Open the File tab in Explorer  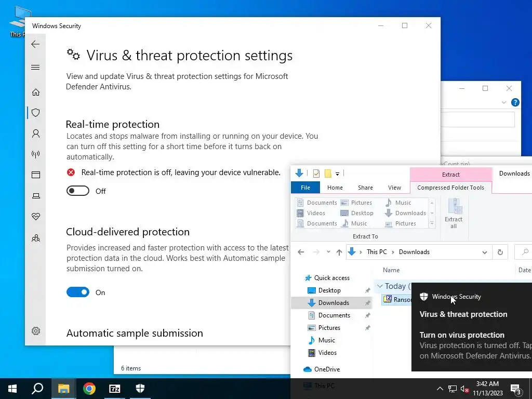(x=305, y=188)
